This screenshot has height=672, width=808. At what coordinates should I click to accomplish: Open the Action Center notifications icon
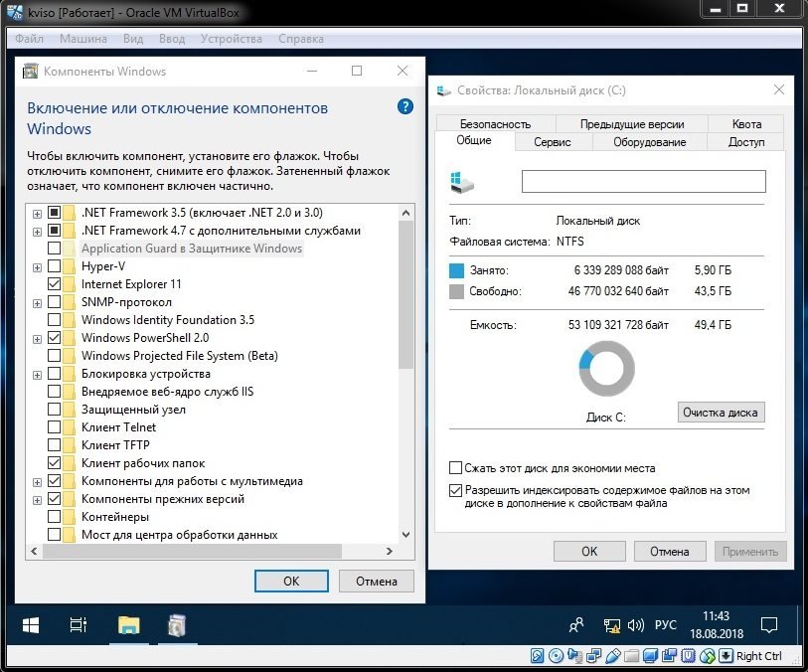click(769, 625)
